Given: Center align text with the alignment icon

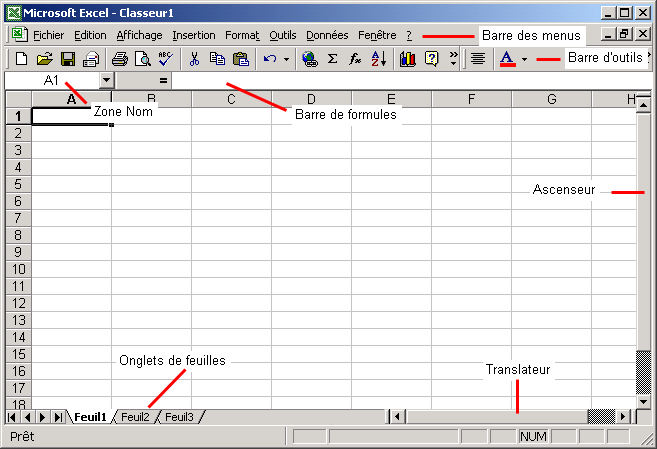Looking at the screenshot, I should click(478, 59).
